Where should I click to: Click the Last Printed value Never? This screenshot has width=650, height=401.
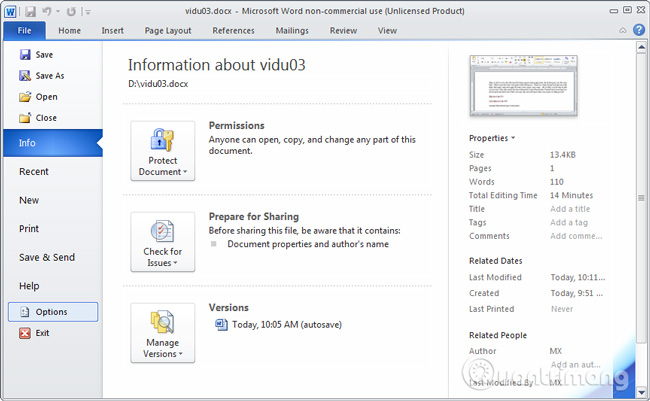point(562,309)
